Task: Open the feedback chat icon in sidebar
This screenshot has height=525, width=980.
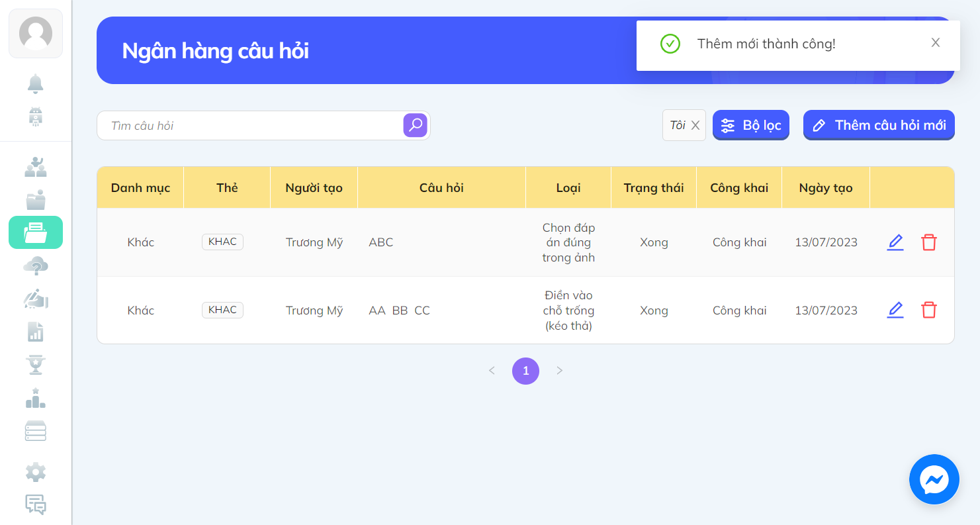Action: pos(36,504)
